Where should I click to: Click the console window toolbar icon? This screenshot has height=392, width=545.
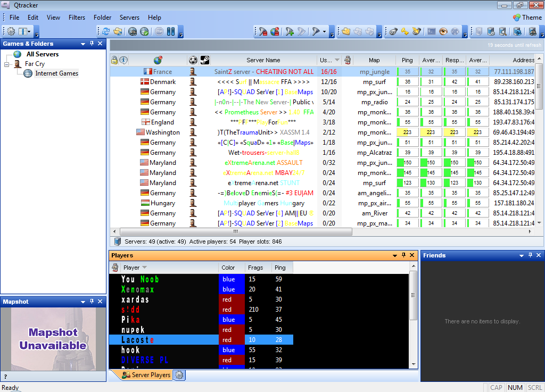point(431,31)
